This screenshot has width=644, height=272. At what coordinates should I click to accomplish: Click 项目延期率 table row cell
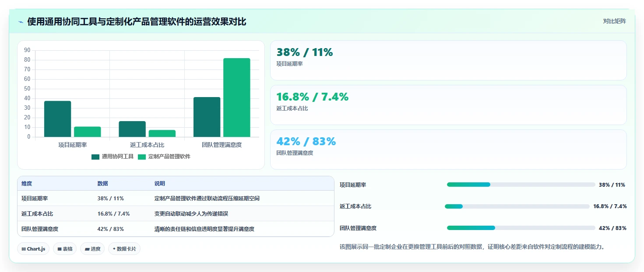(35, 199)
